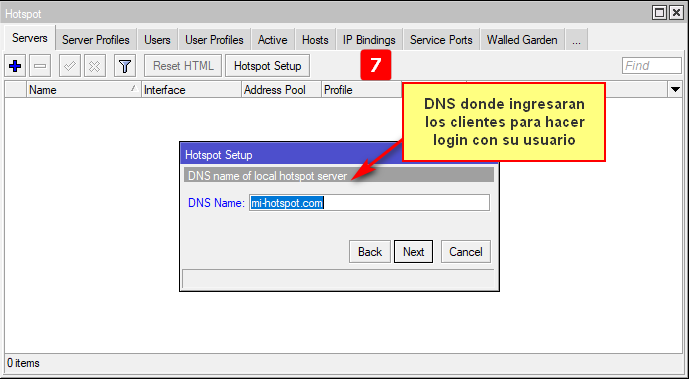Open the Server Profiles tab
Image resolution: width=689 pixels, height=379 pixels.
96,40
